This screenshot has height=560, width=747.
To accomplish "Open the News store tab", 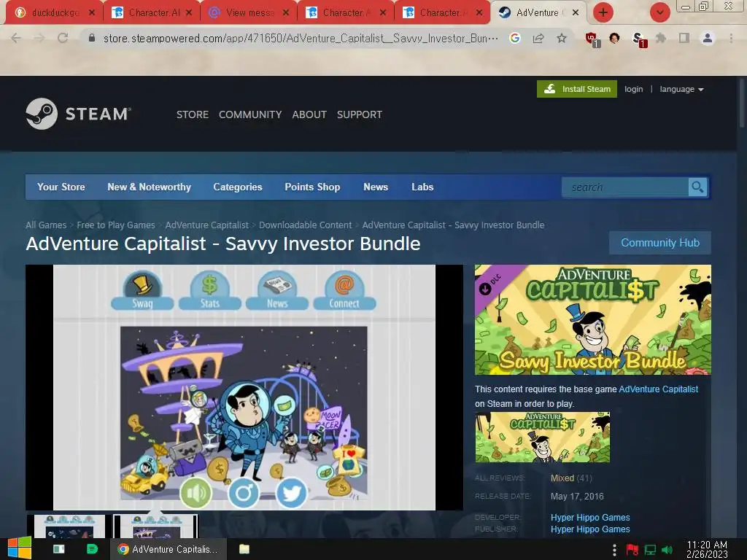I will tap(376, 187).
